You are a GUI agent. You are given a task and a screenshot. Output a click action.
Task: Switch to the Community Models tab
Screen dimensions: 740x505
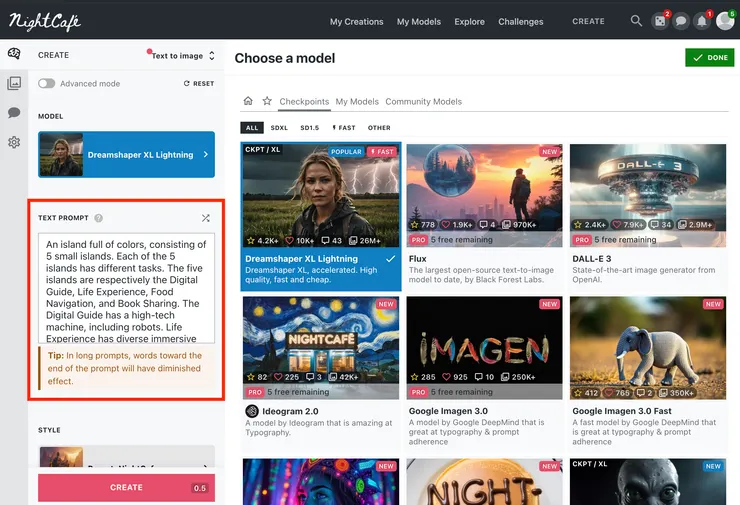[x=424, y=101]
